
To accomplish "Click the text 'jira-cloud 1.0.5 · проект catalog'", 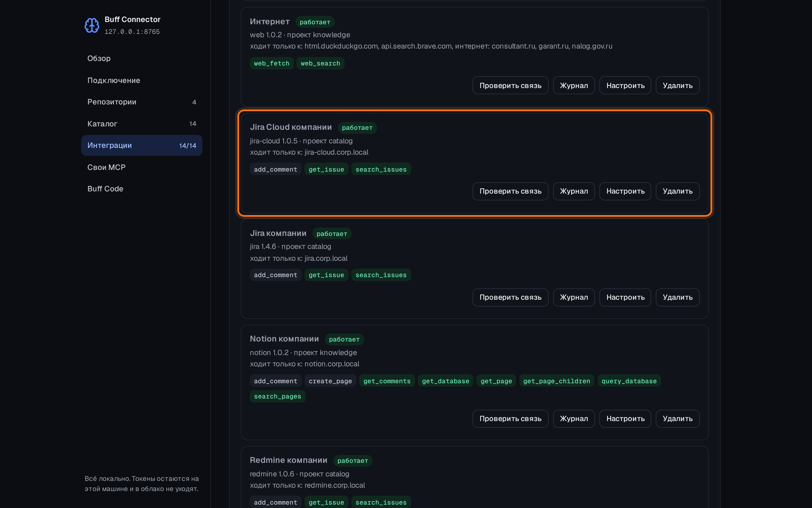I will tap(301, 141).
